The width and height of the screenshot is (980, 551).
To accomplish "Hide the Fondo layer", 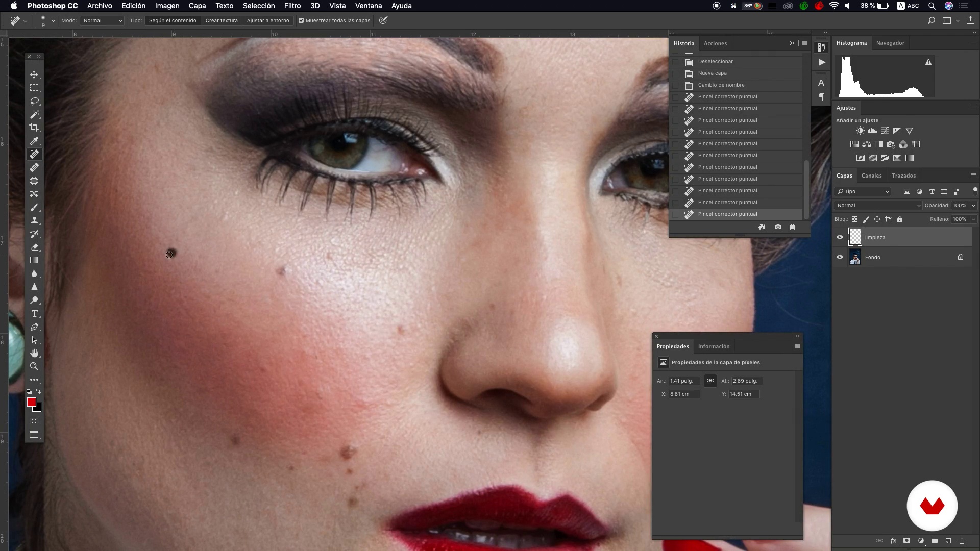I will pos(840,257).
